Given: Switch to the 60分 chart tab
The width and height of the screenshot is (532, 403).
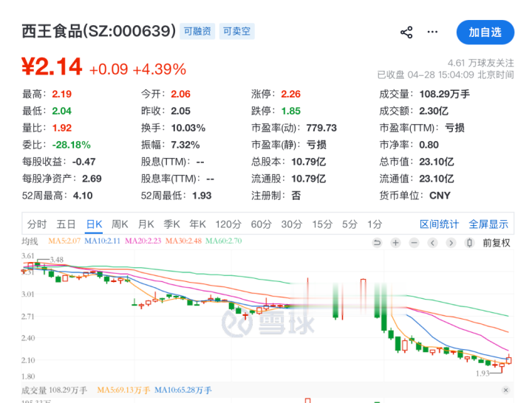Looking at the screenshot, I should point(262,224).
